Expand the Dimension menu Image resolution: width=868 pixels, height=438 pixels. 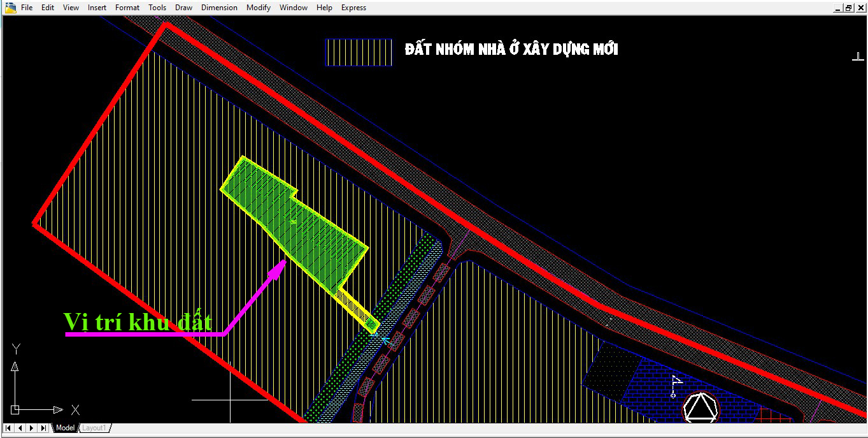[219, 8]
